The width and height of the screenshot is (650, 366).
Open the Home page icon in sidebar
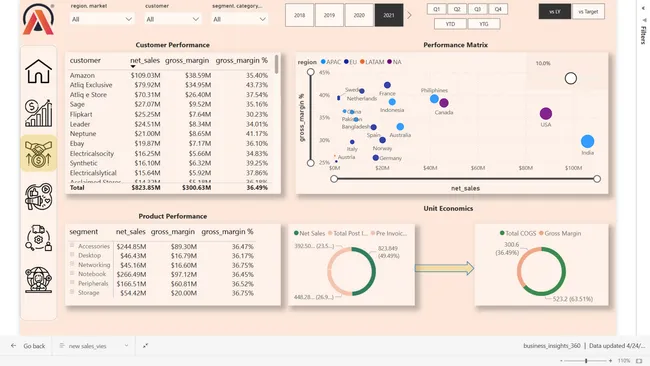(38, 71)
